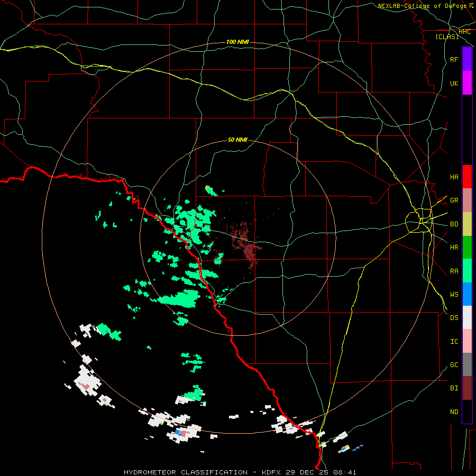Click the RA light green legend swatch
The image size is (476, 476).
[x=467, y=271]
